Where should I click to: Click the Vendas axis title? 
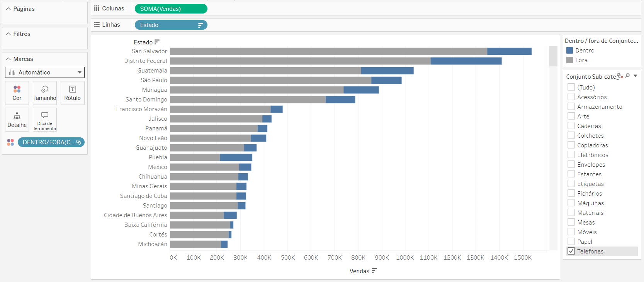click(x=359, y=271)
